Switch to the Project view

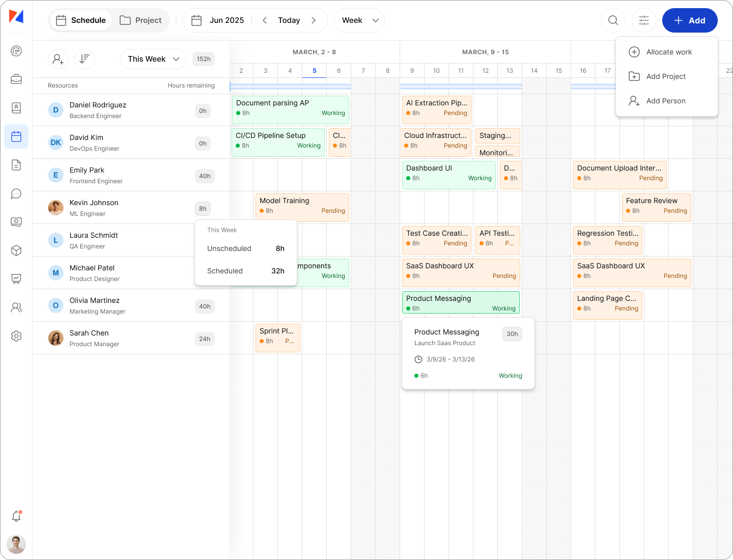pos(140,20)
